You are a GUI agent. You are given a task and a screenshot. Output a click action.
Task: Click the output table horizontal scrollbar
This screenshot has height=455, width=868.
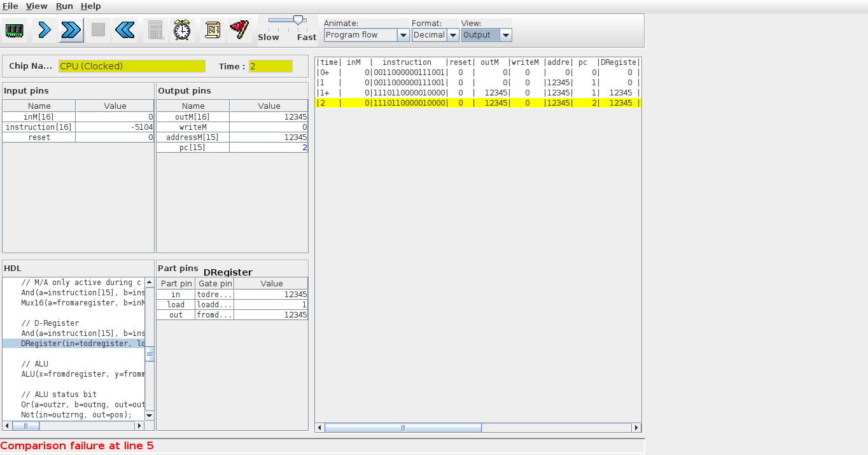(403, 428)
